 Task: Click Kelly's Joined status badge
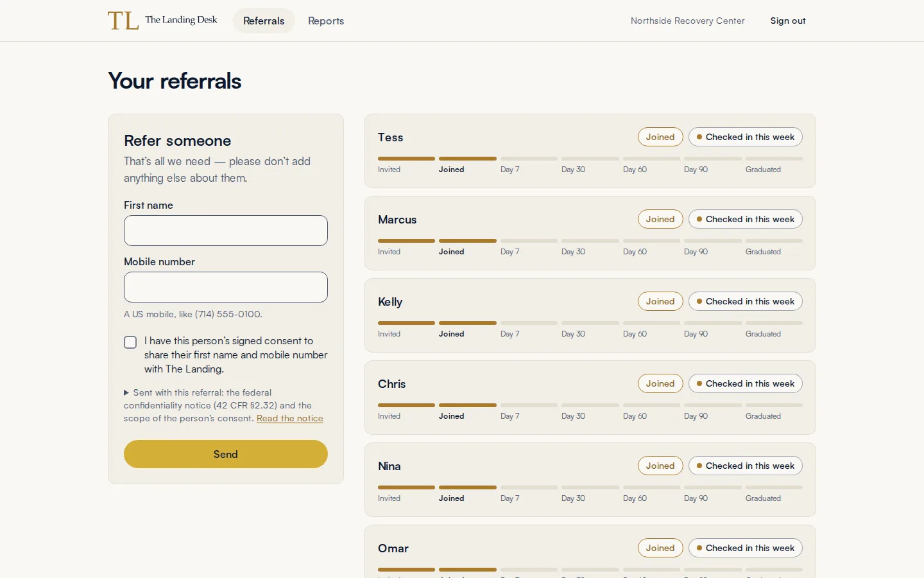(660, 301)
